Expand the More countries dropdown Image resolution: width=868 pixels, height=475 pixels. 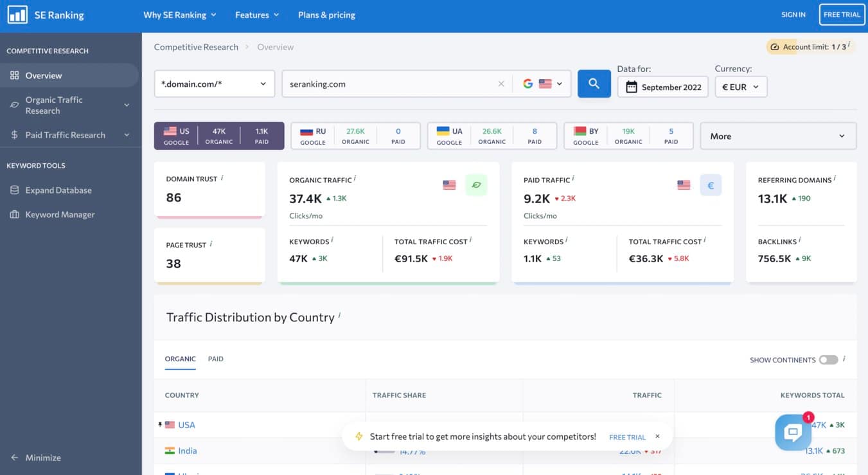coord(777,136)
